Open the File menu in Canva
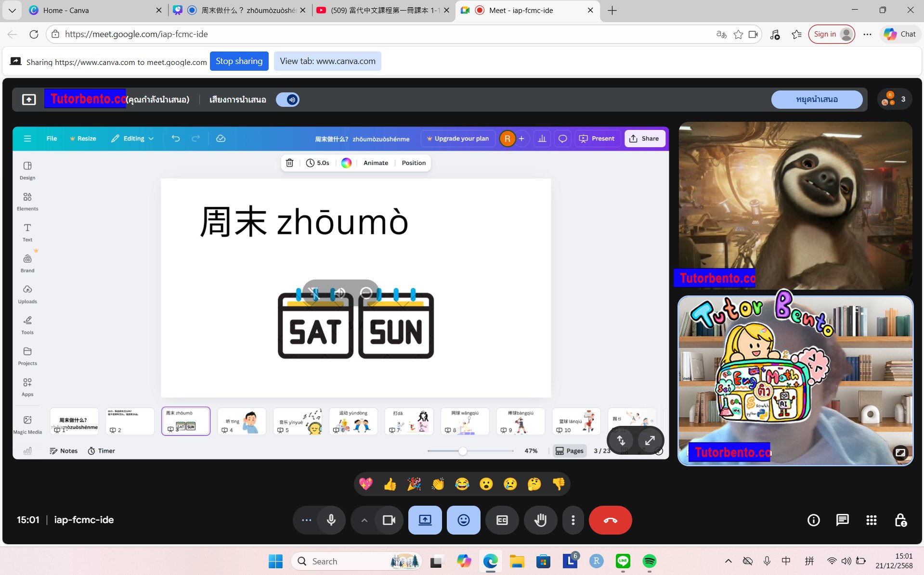 pyautogui.click(x=51, y=138)
